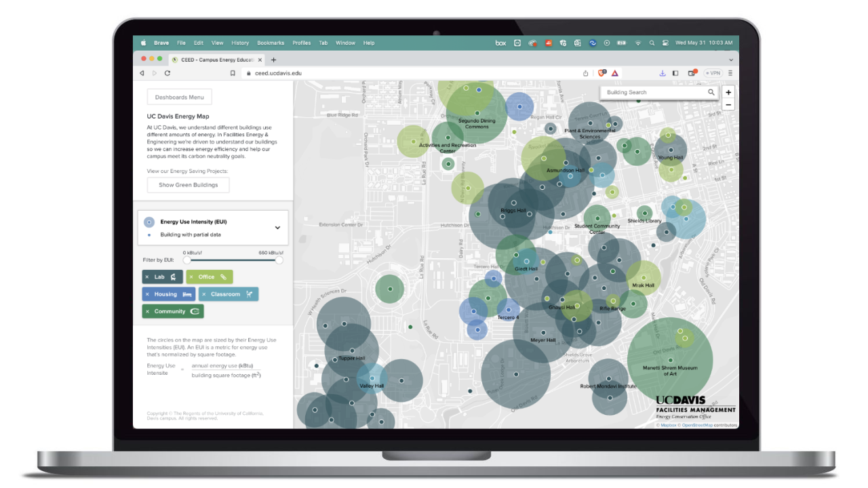Click the maximum EUI slider handle
The width and height of the screenshot is (868, 488).
(x=279, y=260)
